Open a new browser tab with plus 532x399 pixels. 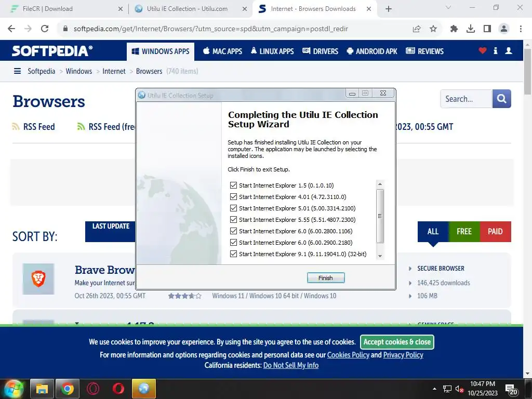coord(389,9)
